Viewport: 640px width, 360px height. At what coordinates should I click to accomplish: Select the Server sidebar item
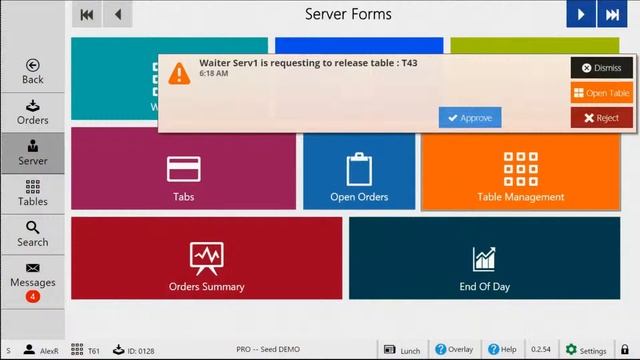(33, 153)
